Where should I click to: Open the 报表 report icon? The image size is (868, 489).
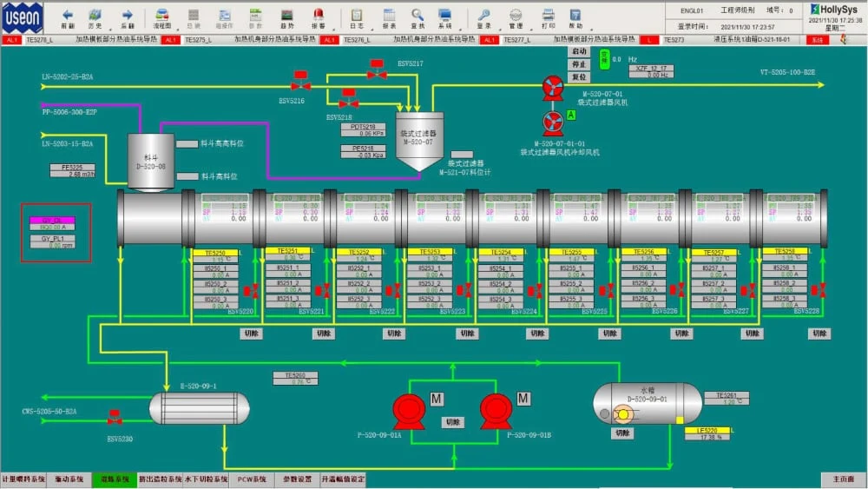pyautogui.click(x=389, y=15)
